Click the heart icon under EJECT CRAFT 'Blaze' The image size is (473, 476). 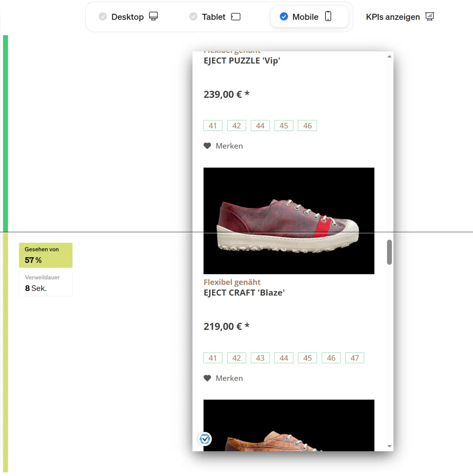pos(207,378)
